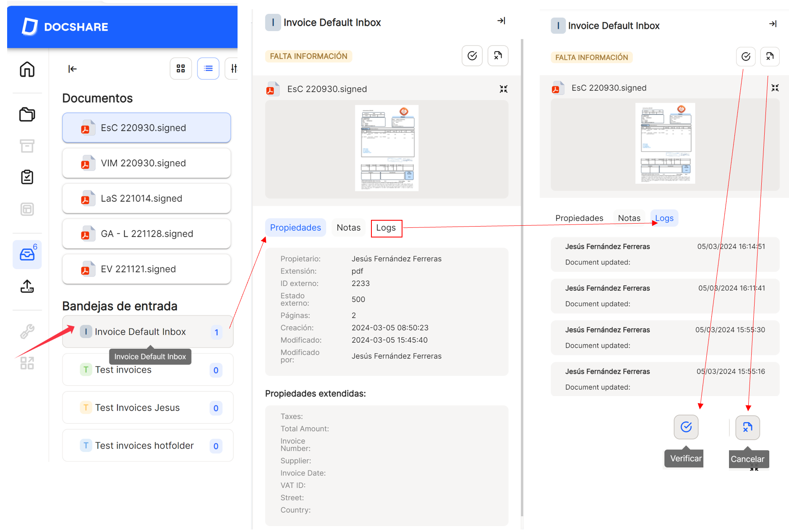Open the grid apps icon at the sidebar bottom
This screenshot has height=532, width=789.
point(27,363)
